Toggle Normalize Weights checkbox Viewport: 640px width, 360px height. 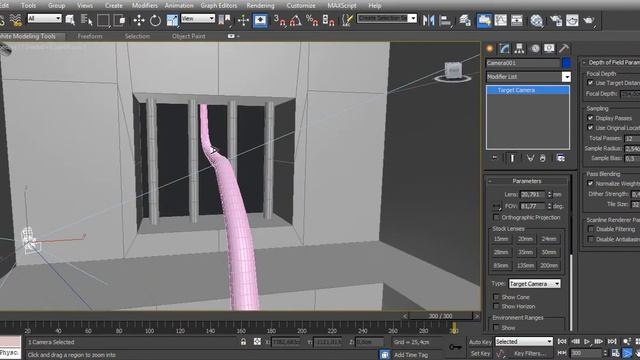pos(590,183)
